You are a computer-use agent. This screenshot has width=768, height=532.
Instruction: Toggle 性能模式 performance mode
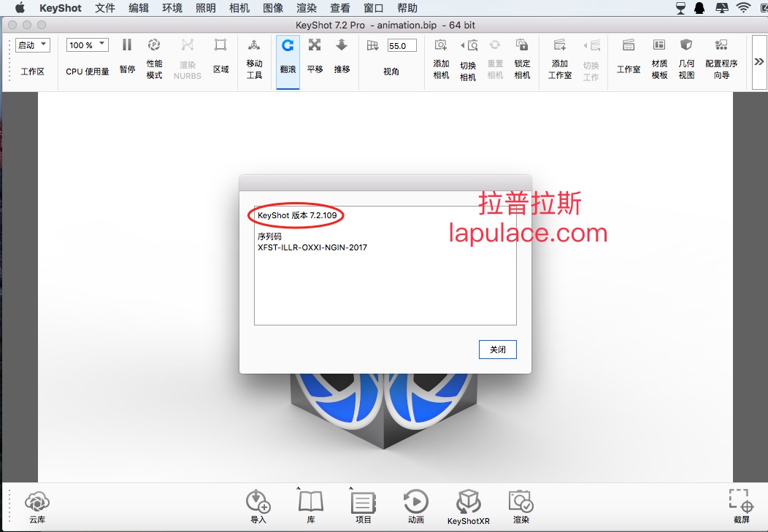(154, 58)
